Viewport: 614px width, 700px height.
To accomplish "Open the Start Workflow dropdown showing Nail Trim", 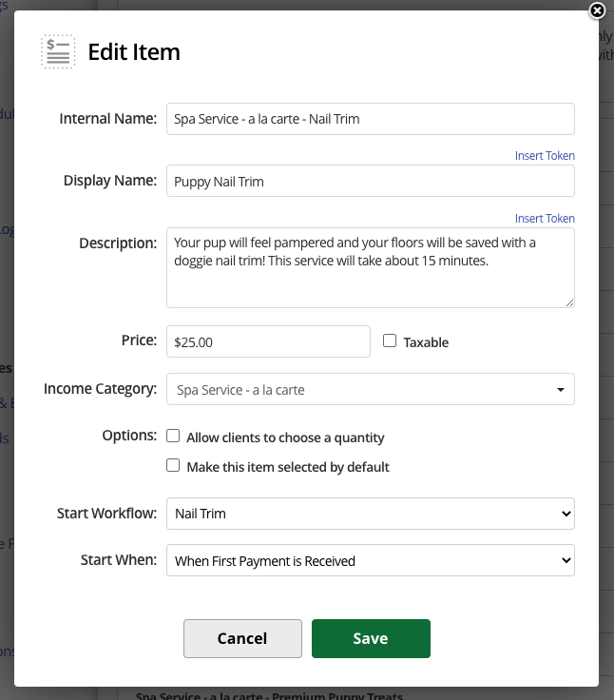I will pyautogui.click(x=370, y=514).
